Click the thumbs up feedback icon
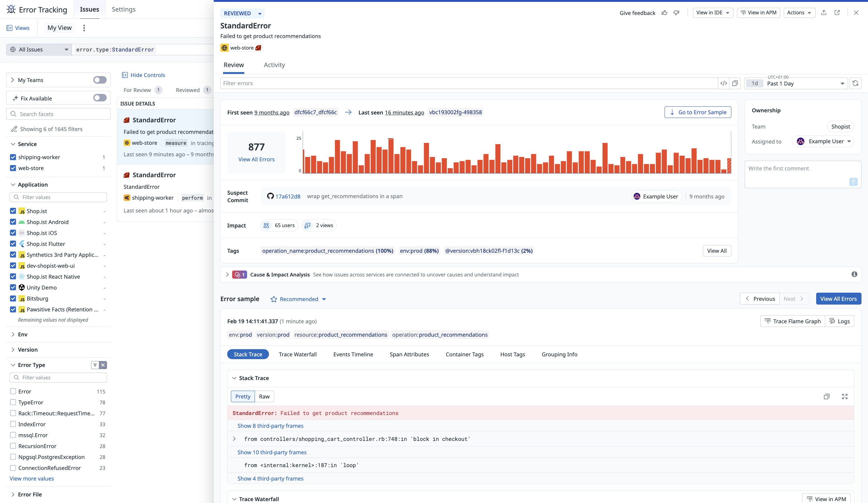 click(x=665, y=13)
